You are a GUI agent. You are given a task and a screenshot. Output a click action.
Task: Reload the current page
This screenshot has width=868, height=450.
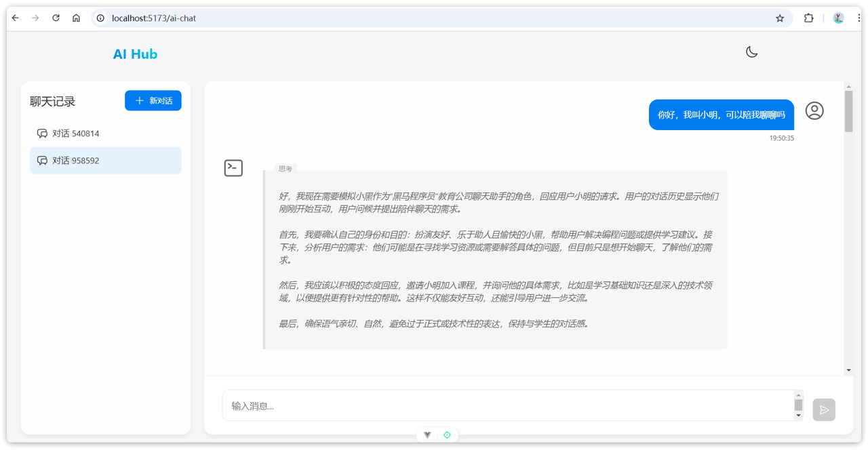tap(56, 18)
